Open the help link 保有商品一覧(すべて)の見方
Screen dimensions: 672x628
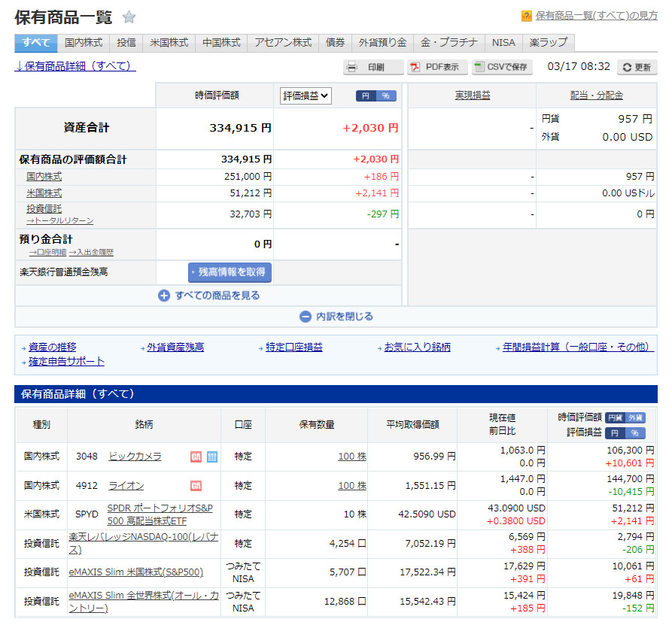point(596,16)
